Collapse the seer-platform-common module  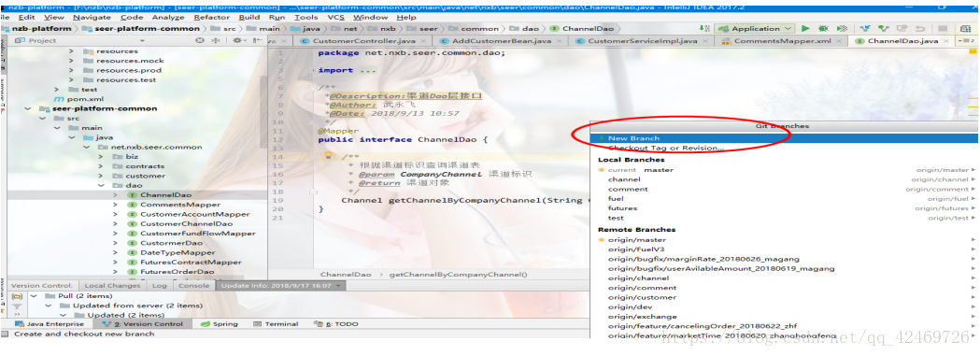coord(27,108)
